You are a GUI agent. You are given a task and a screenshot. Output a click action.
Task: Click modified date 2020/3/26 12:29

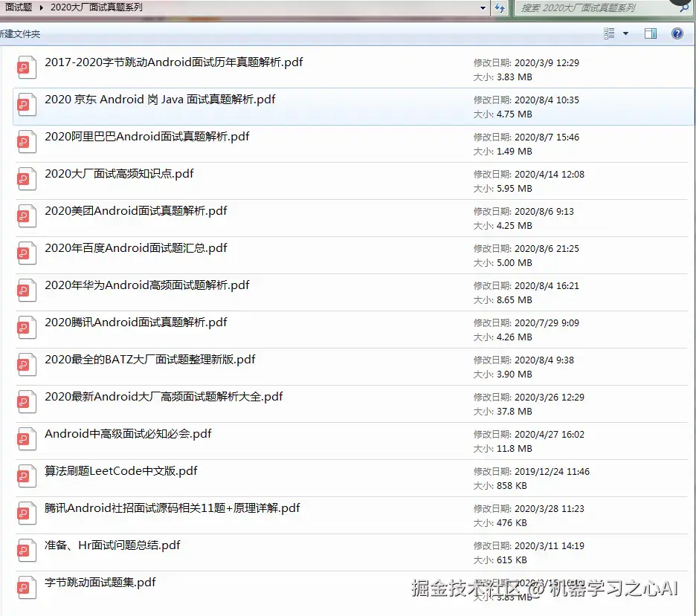pos(549,398)
